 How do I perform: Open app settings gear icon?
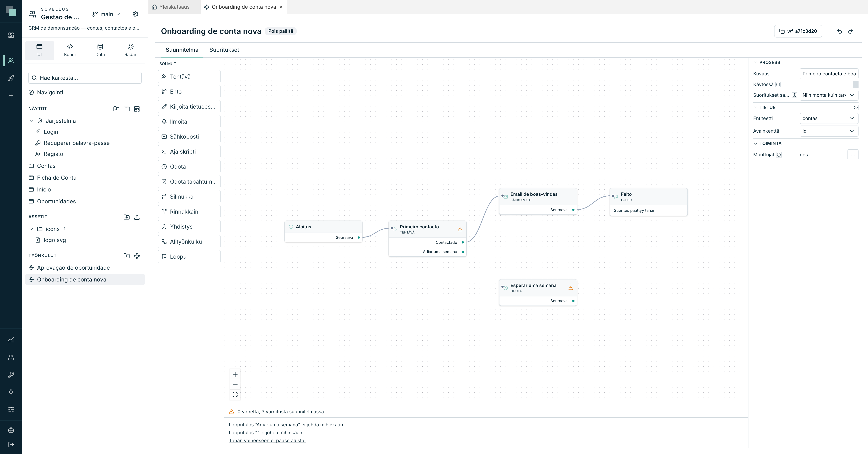[135, 14]
